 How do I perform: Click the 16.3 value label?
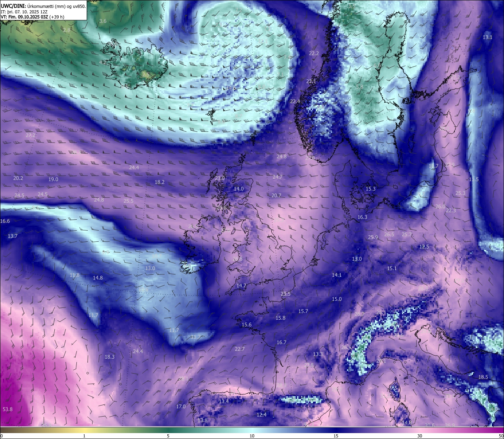362,217
